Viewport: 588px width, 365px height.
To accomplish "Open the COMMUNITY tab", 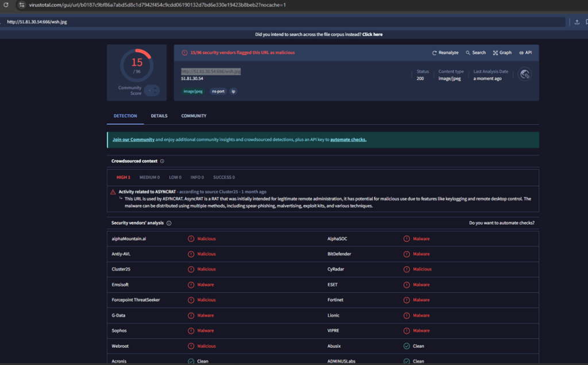I will click(x=194, y=116).
